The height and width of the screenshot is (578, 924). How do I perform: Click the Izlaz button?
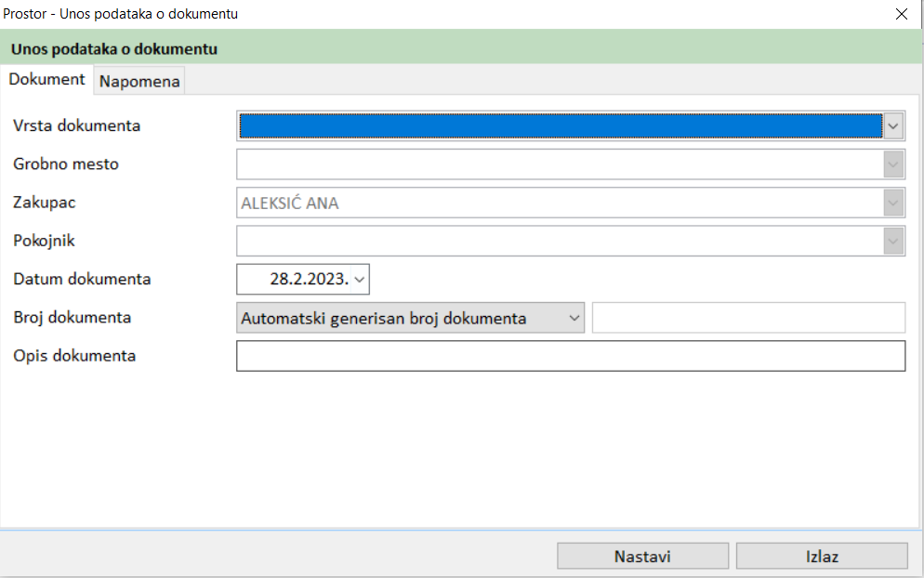pyautogui.click(x=822, y=557)
